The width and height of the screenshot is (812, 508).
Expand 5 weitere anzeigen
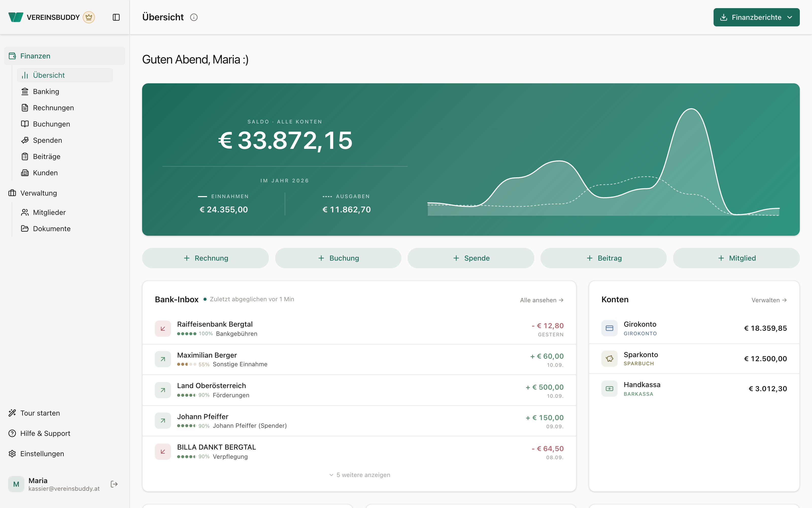359,475
